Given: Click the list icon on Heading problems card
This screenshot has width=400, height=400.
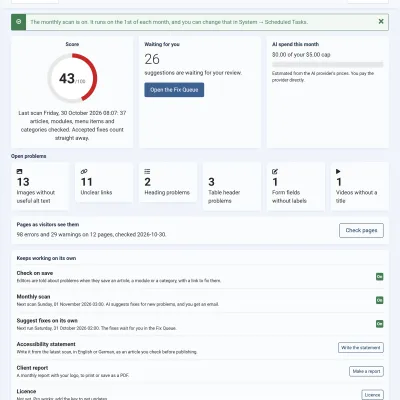Looking at the screenshot, I should click(147, 171).
